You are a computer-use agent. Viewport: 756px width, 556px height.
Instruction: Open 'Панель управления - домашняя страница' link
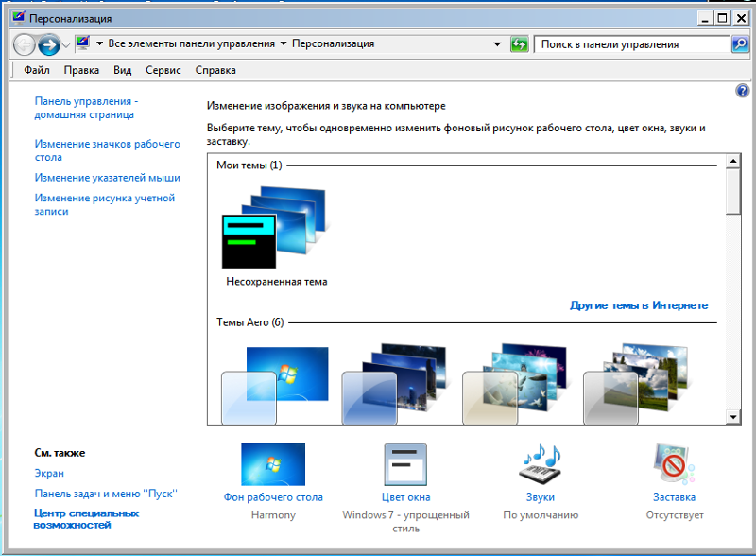pos(86,108)
